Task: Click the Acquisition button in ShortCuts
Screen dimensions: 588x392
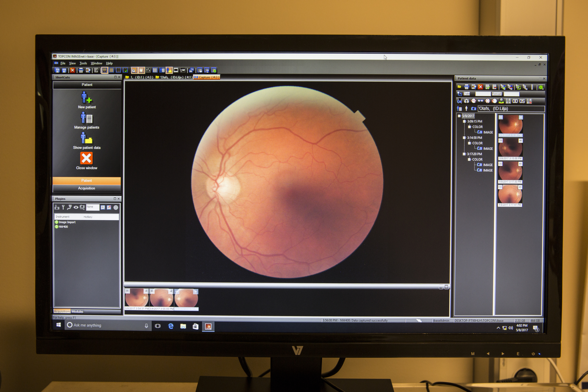Action: point(87,188)
